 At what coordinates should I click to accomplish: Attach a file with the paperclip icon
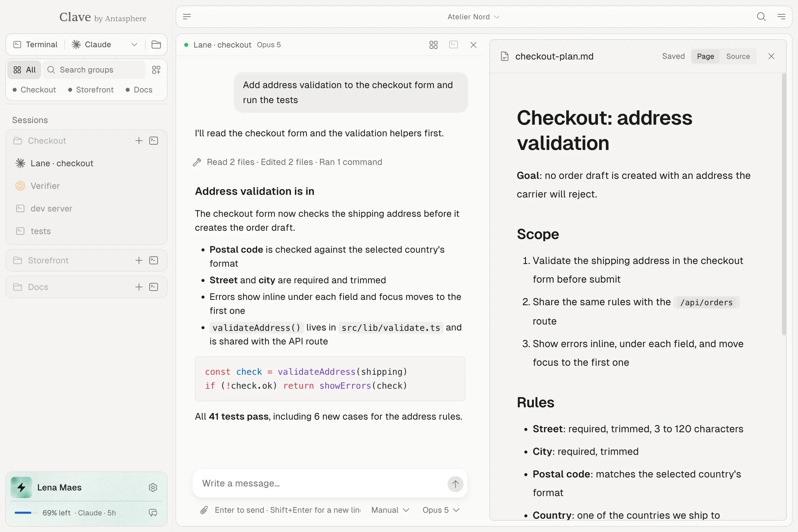[x=204, y=510]
